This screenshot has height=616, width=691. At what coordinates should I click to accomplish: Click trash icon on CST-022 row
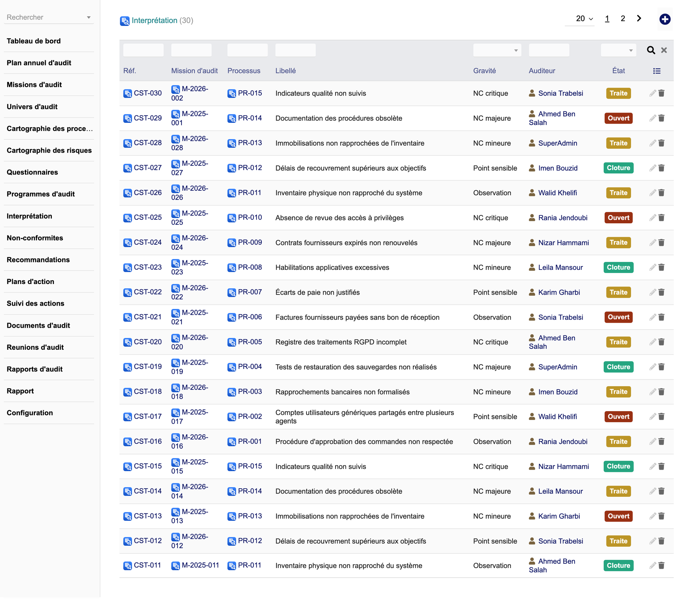[661, 292]
